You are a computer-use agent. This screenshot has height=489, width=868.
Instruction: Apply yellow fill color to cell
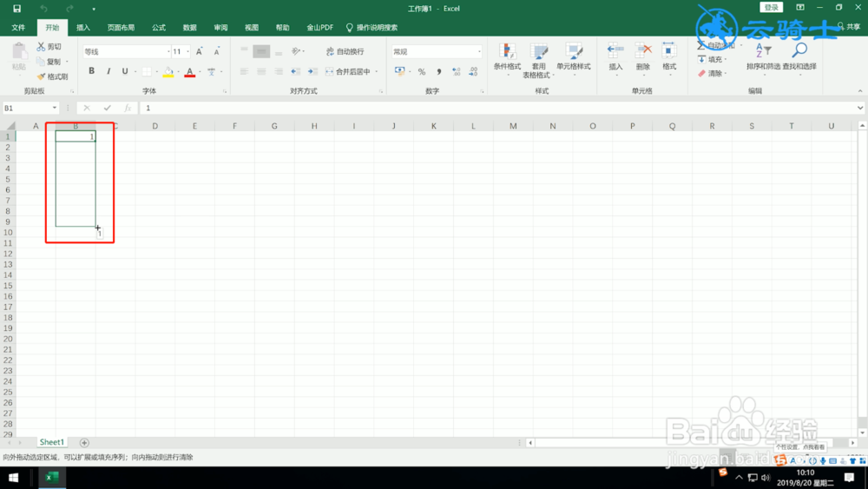pyautogui.click(x=168, y=71)
